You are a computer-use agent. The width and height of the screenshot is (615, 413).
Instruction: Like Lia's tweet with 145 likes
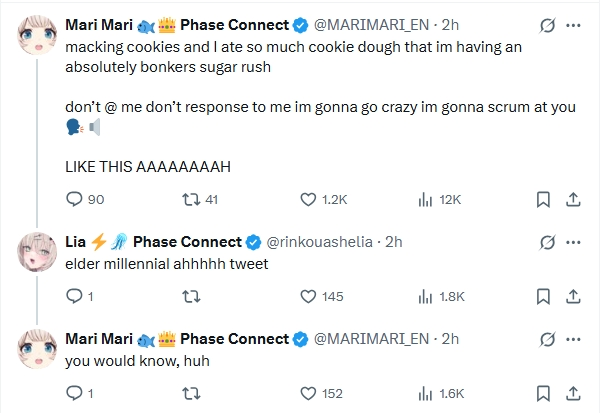point(308,296)
